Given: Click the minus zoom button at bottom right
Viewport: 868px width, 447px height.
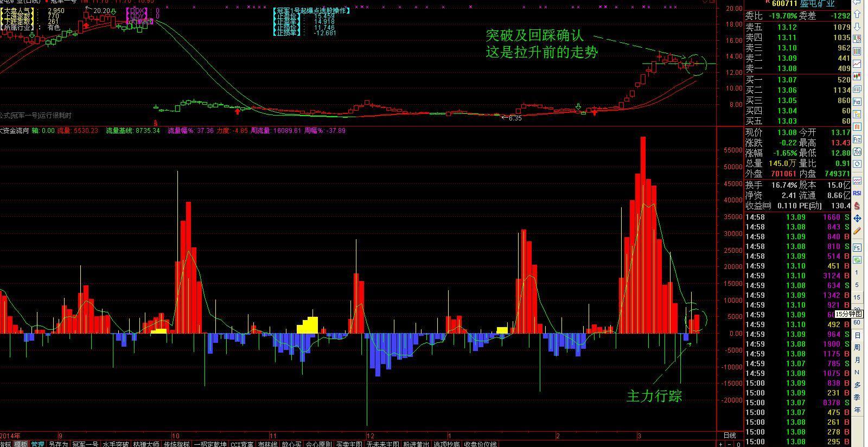Looking at the screenshot, I should pyautogui.click(x=730, y=444).
